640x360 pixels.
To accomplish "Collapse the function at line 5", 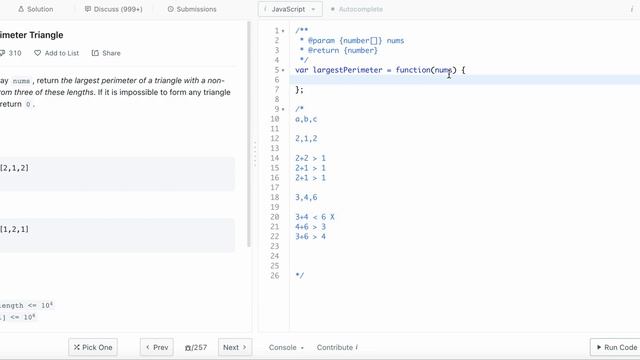I will [283, 70].
